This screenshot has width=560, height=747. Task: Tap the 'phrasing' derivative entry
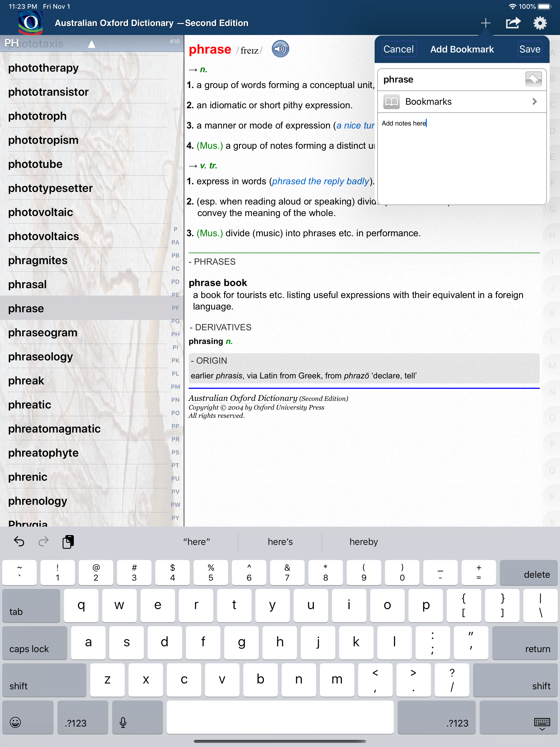click(x=206, y=342)
